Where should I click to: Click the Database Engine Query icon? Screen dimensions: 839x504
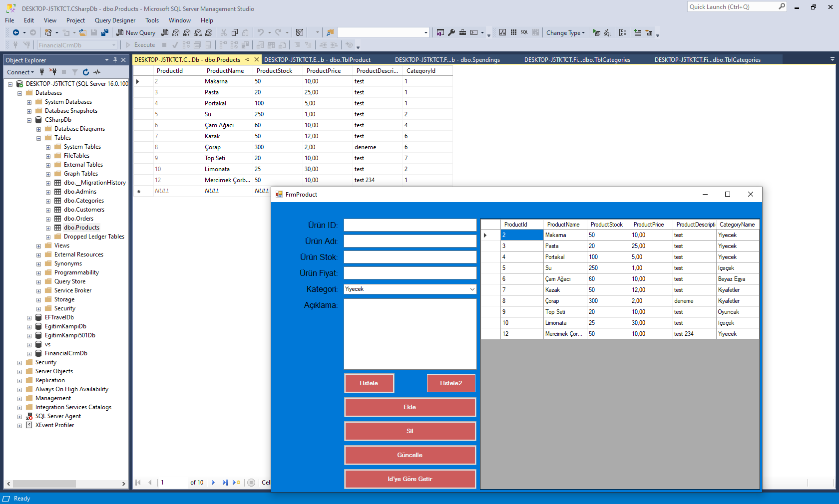point(165,32)
